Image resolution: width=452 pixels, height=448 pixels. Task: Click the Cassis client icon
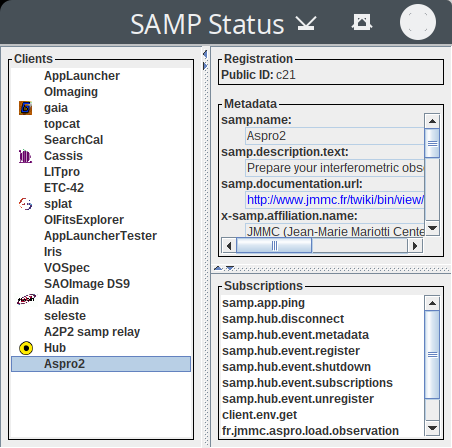pos(25,156)
